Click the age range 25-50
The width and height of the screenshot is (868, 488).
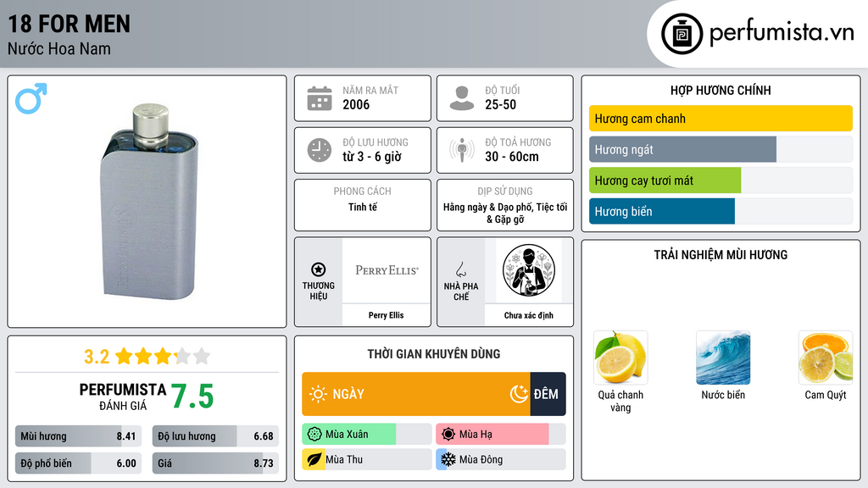[x=500, y=104]
